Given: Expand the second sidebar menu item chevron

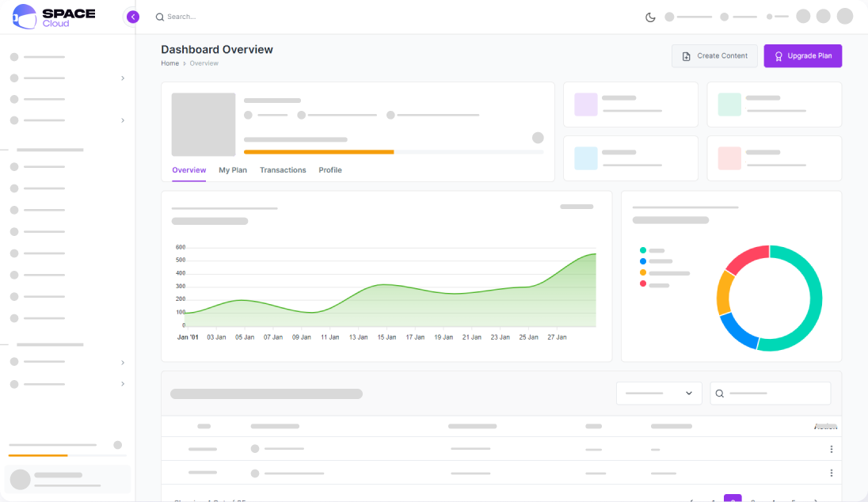Looking at the screenshot, I should pyautogui.click(x=122, y=78).
